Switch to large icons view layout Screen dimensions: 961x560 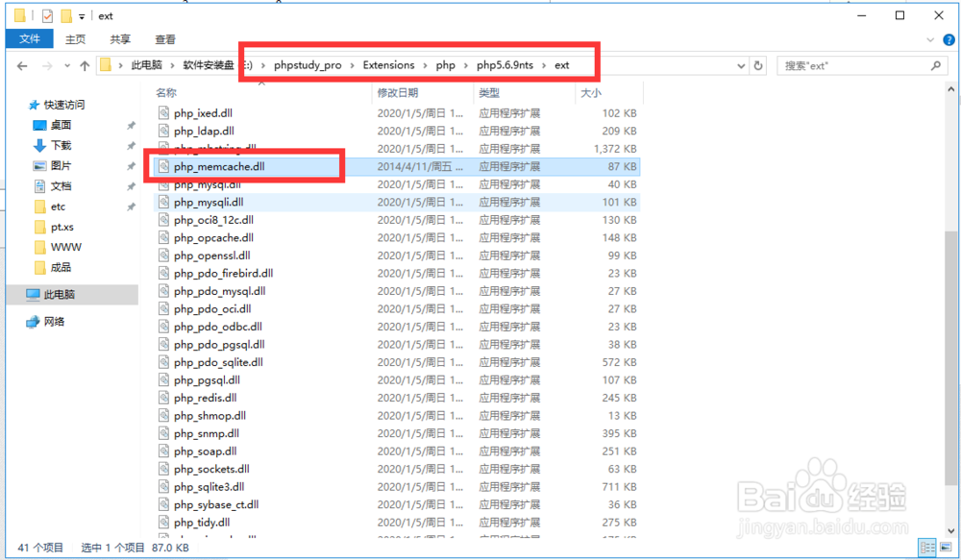tap(947, 548)
